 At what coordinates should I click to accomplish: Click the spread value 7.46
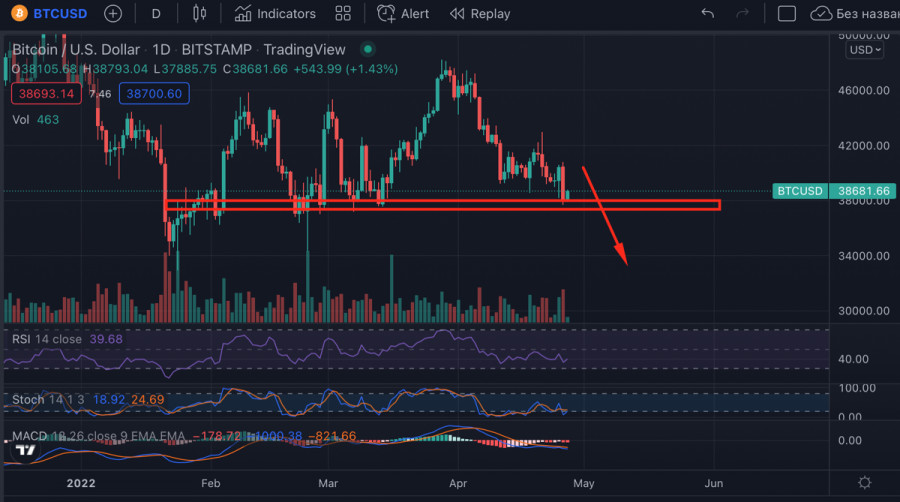[x=100, y=94]
